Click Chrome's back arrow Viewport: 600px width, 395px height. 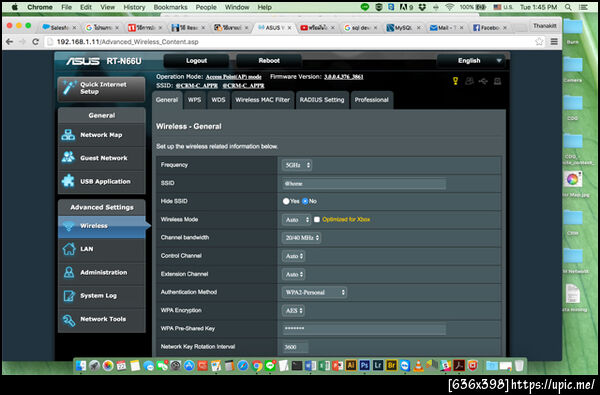pos(9,42)
